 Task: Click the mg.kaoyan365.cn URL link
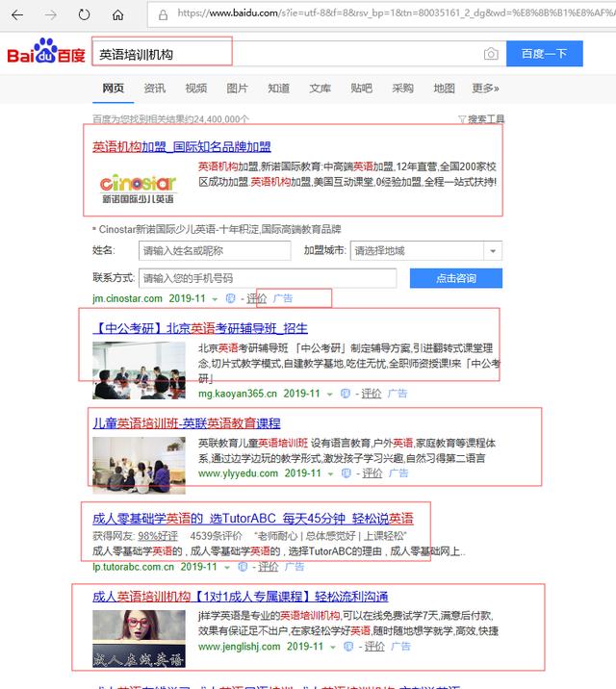coord(238,394)
